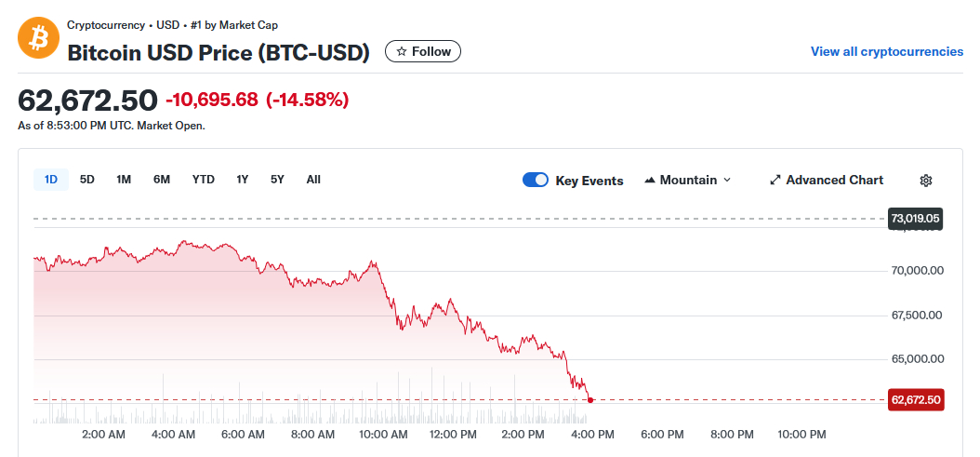Image resolution: width=980 pixels, height=457 pixels.
Task: Click the Advanced Chart expand arrows icon
Action: tap(775, 181)
